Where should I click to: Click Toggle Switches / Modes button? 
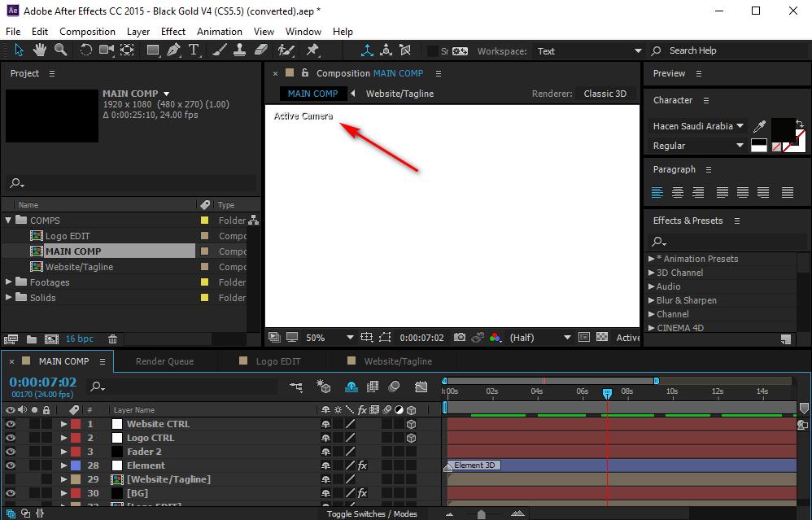(372, 513)
